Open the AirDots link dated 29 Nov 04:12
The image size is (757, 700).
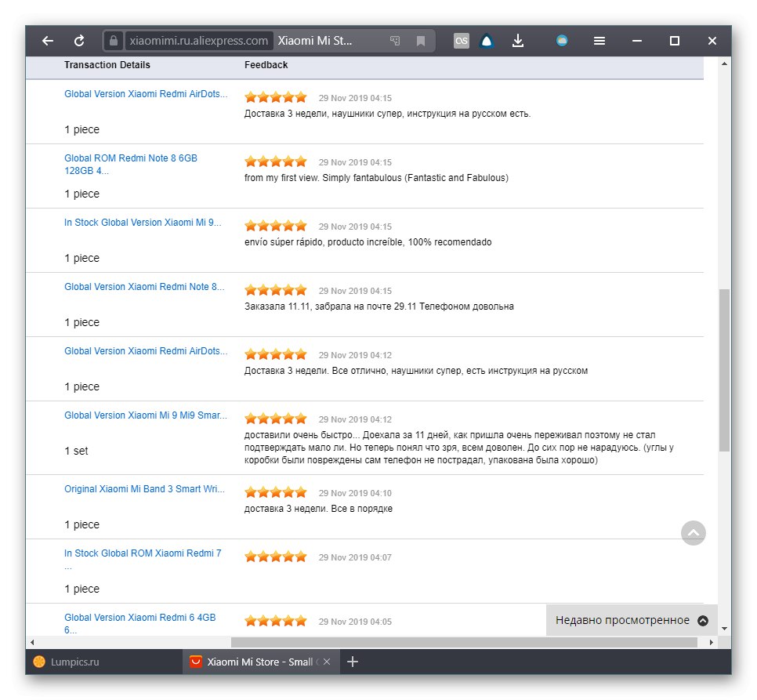pyautogui.click(x=145, y=351)
